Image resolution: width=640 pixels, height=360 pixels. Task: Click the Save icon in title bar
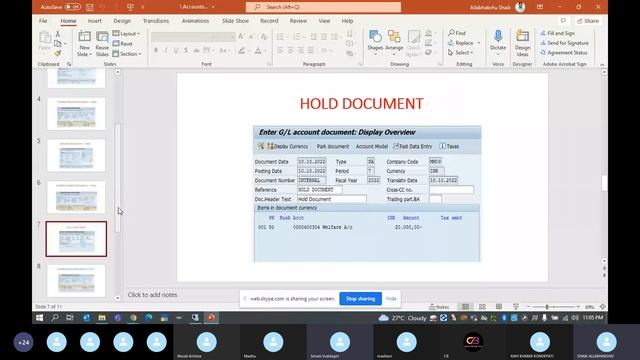[x=90, y=7]
